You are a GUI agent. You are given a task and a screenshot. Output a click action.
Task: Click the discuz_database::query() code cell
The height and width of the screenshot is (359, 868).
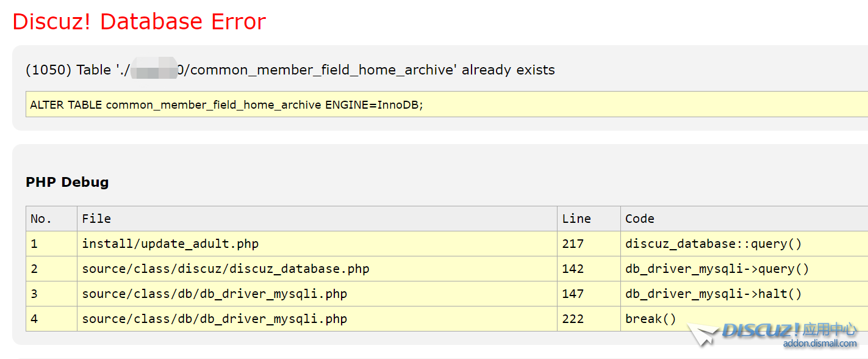713,244
